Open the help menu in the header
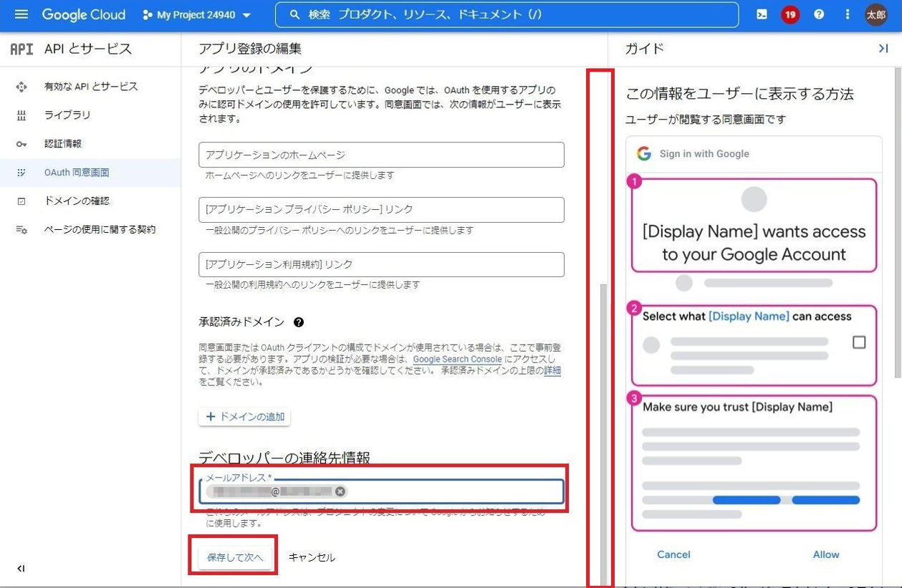The width and height of the screenshot is (902, 588). [819, 14]
